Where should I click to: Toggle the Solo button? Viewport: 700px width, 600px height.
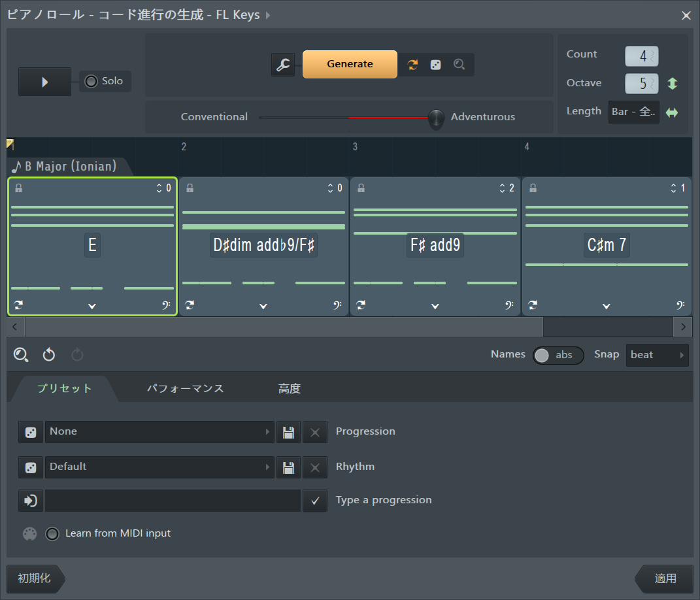(105, 81)
